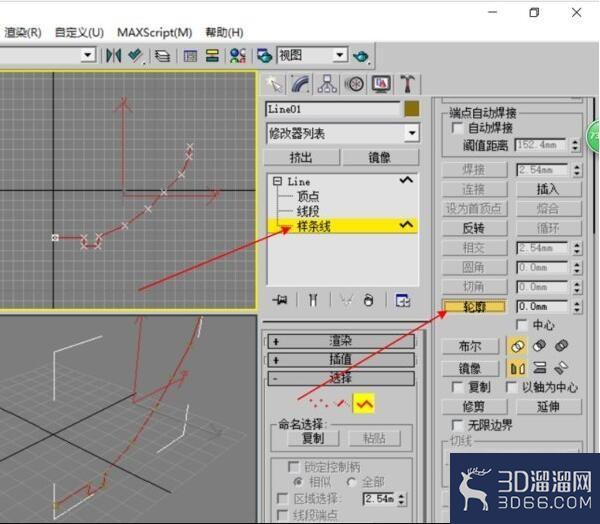
Task: Open the Line01 object color swatch
Action: tap(412, 109)
